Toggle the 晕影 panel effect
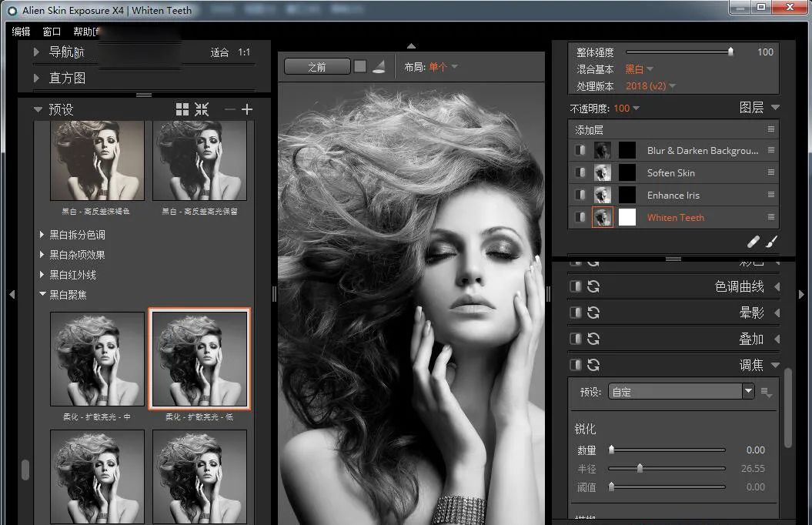Screen dimensions: 812x525 click(576, 313)
